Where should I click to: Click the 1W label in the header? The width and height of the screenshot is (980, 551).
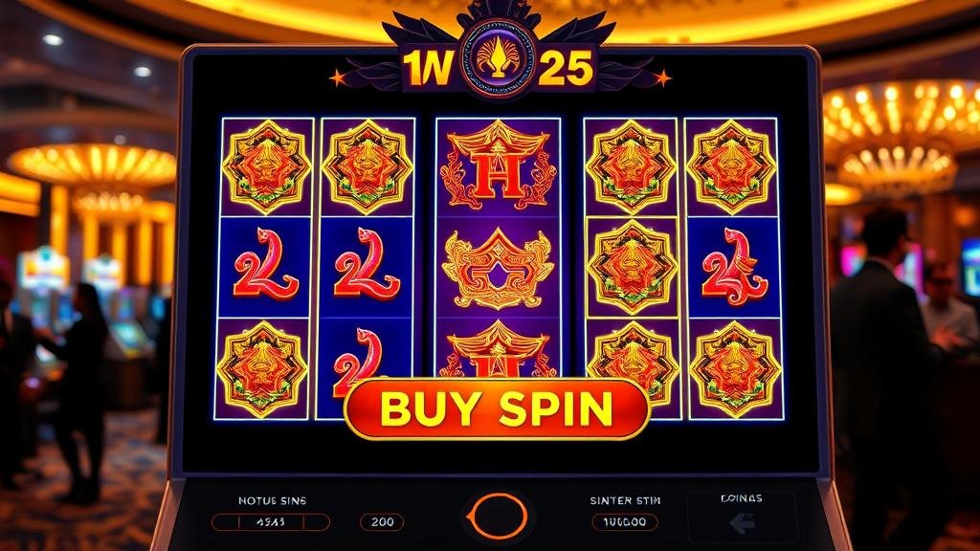(428, 68)
